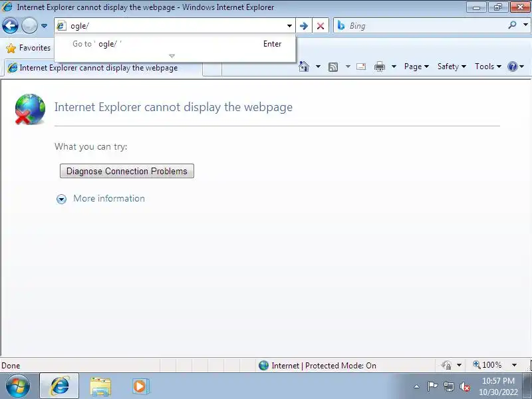Open the Help question mark menu
Screen dimensions: 532x399
coord(516,66)
